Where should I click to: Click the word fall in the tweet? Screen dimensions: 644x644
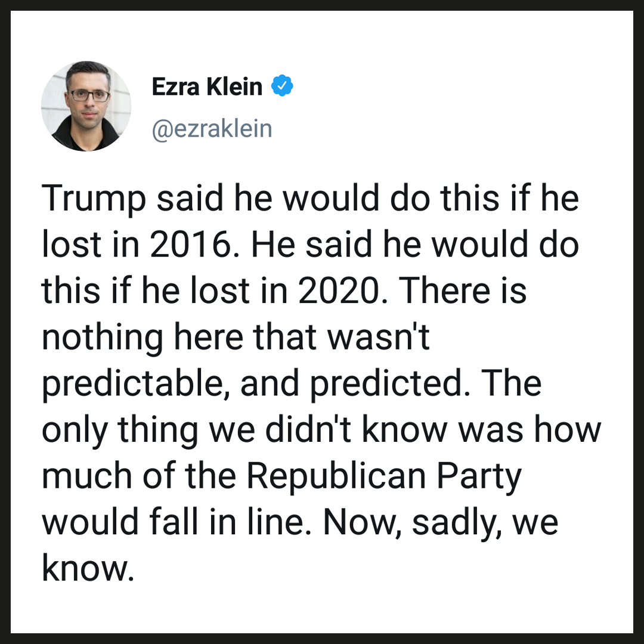coord(174,522)
